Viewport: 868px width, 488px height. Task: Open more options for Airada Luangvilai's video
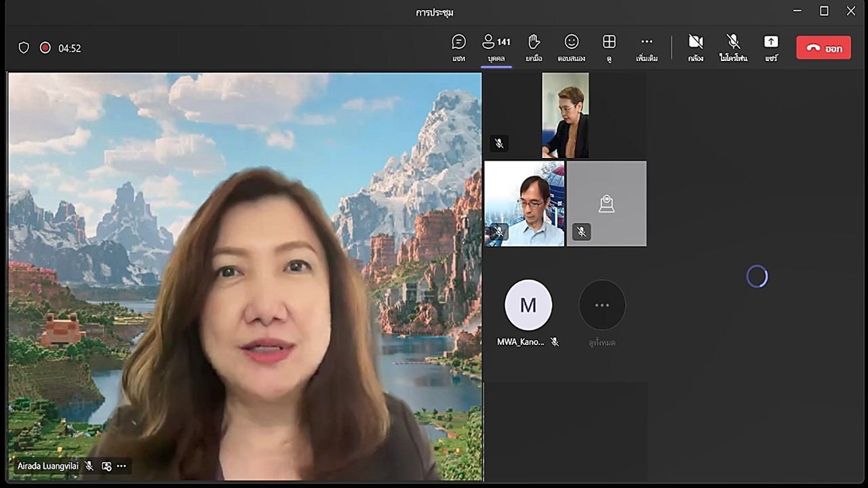[x=121, y=466]
